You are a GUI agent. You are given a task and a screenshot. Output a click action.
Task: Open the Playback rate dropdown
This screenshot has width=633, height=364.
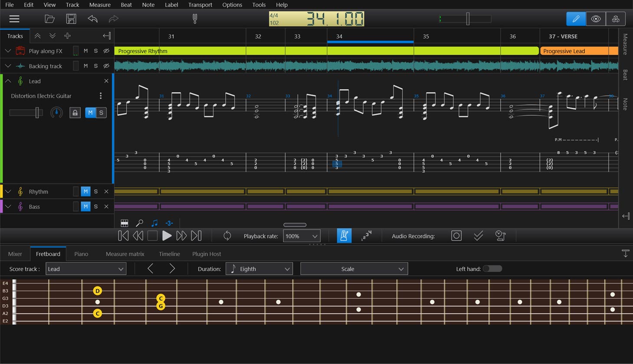click(302, 236)
